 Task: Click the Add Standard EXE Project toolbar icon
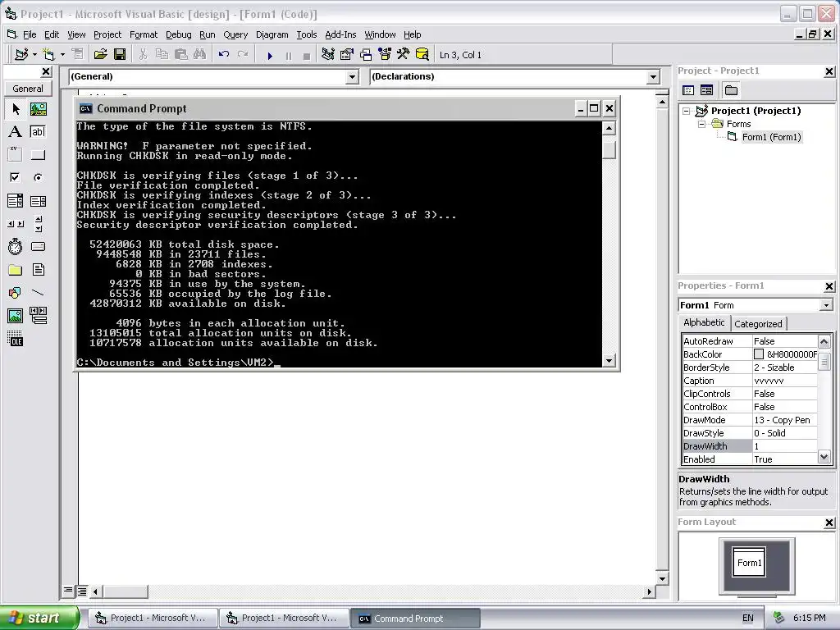[x=21, y=54]
